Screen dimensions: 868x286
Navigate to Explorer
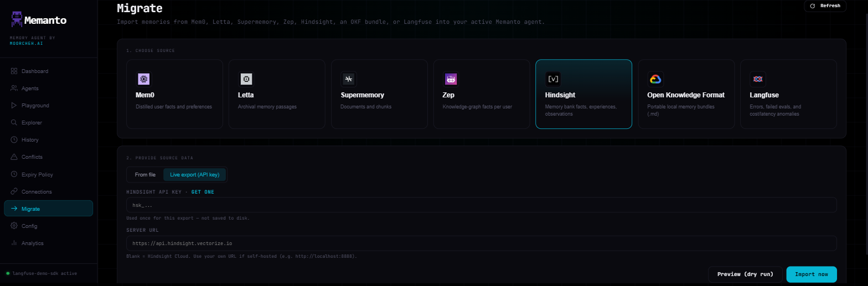point(48,123)
